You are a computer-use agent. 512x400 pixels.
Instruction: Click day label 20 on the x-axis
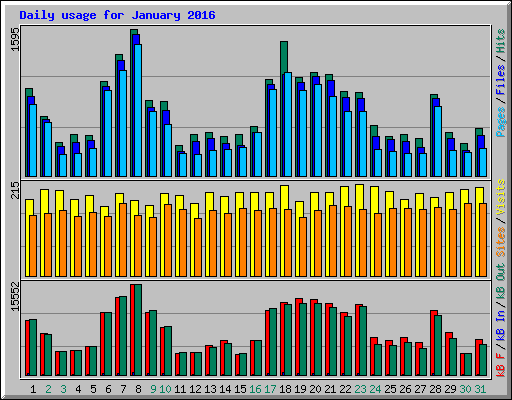(x=315, y=389)
